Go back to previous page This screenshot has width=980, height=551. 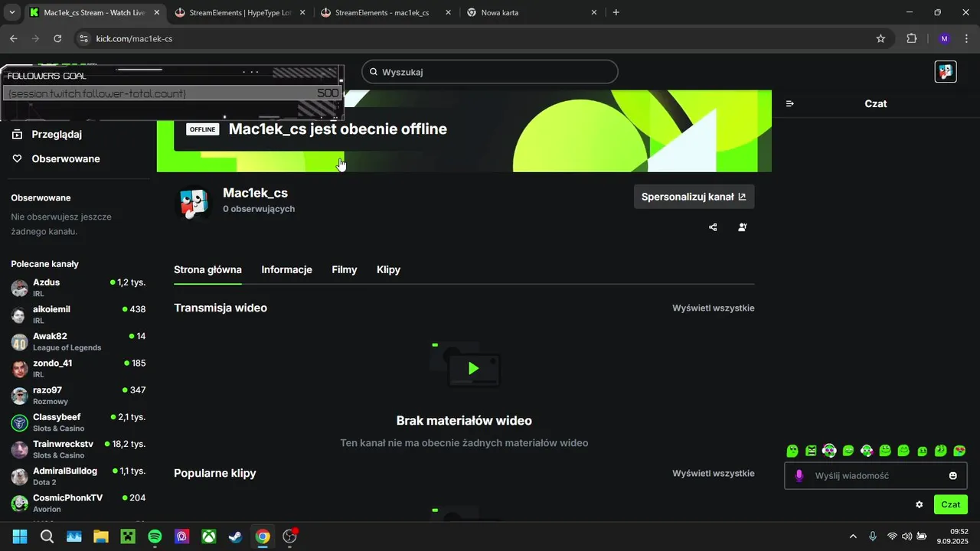tap(14, 38)
